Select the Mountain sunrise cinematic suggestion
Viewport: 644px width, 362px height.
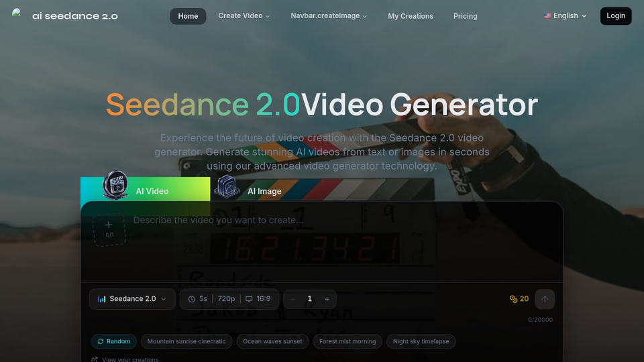[x=186, y=341]
